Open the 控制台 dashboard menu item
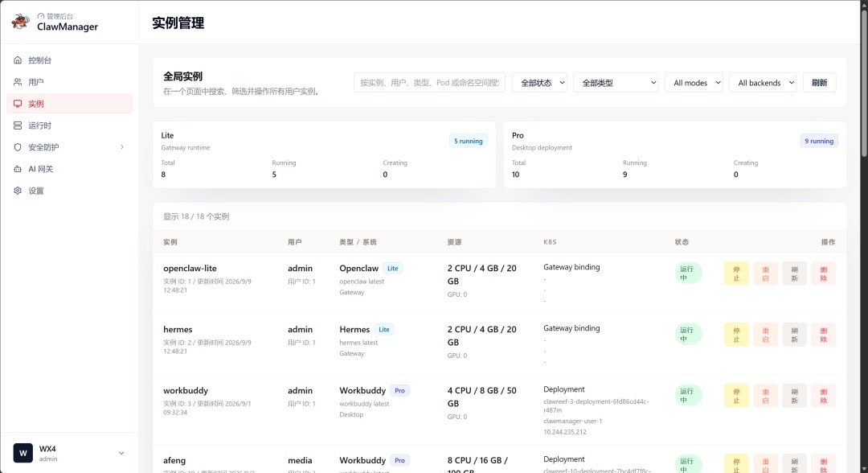This screenshot has height=473, width=868. [x=69, y=60]
